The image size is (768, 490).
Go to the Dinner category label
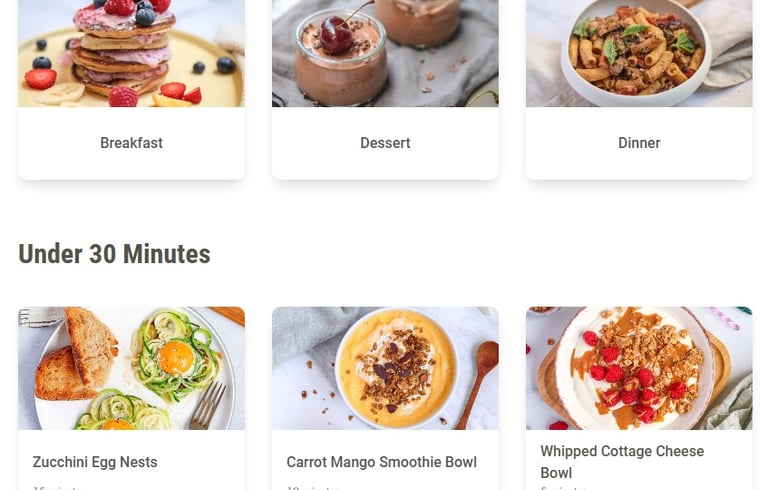pos(639,143)
